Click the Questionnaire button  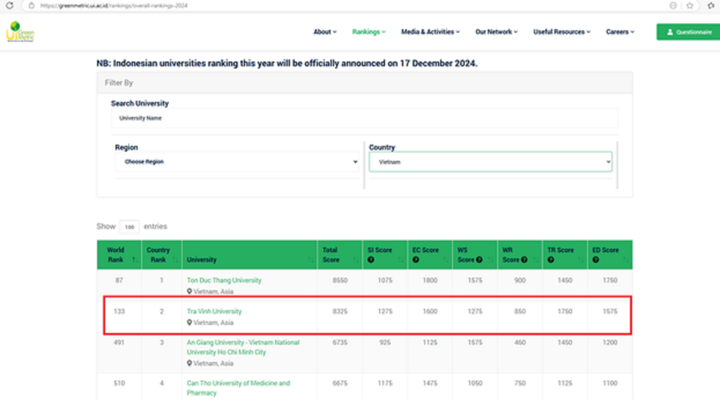click(x=688, y=32)
